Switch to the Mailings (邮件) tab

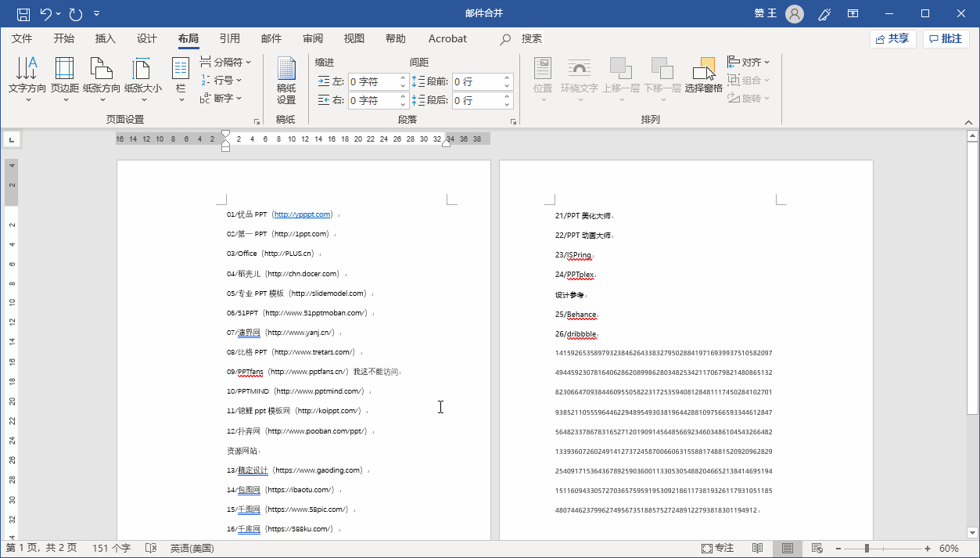click(271, 38)
